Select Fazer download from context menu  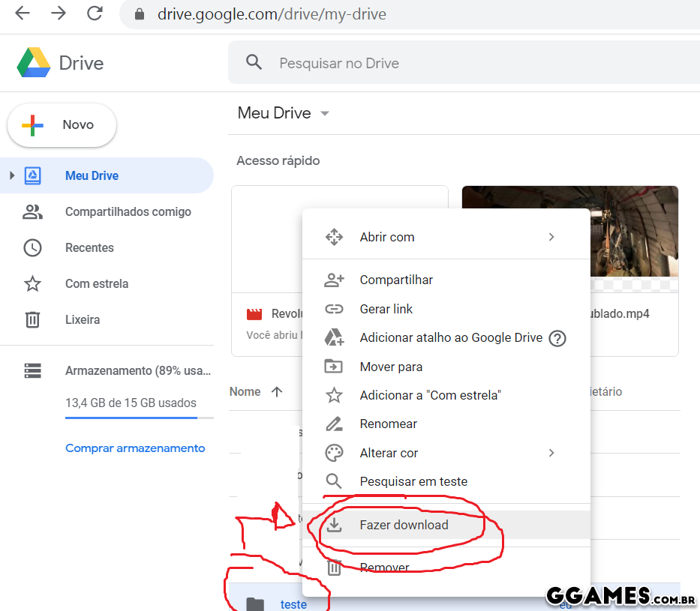tap(404, 525)
